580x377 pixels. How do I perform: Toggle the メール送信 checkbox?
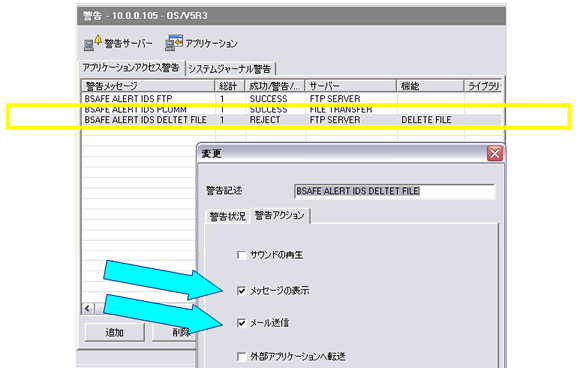(242, 323)
